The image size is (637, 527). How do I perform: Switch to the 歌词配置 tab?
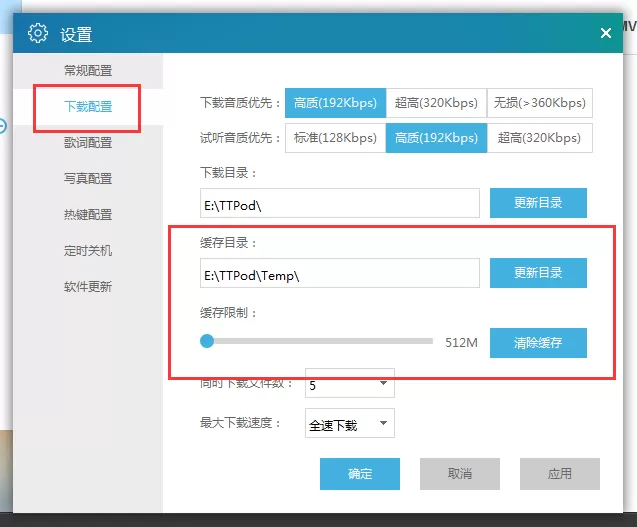88,143
